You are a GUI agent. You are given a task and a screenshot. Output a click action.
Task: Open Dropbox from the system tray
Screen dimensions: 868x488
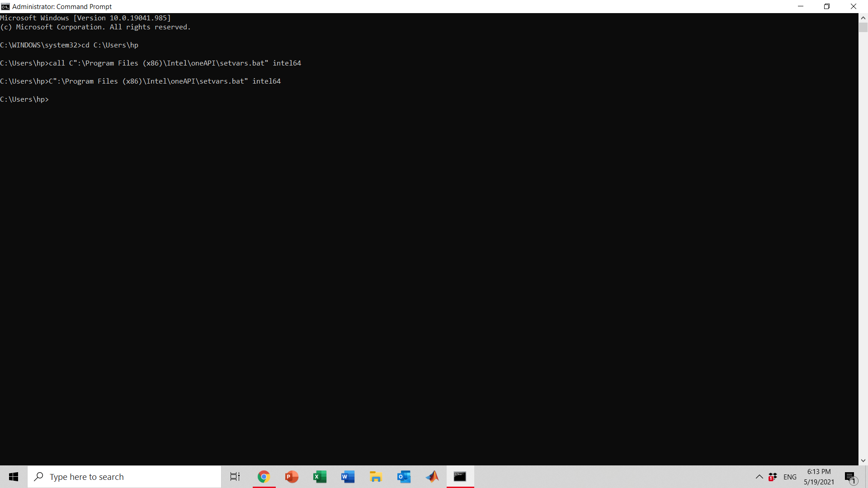[773, 477]
